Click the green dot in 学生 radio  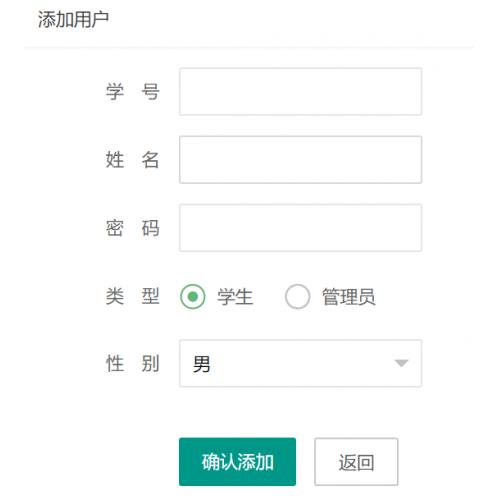193,296
